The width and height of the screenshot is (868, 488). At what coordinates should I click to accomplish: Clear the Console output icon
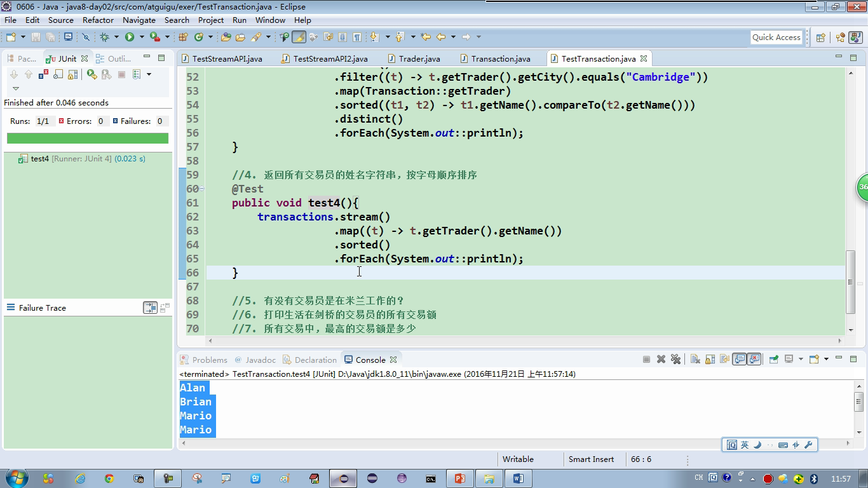pyautogui.click(x=695, y=359)
